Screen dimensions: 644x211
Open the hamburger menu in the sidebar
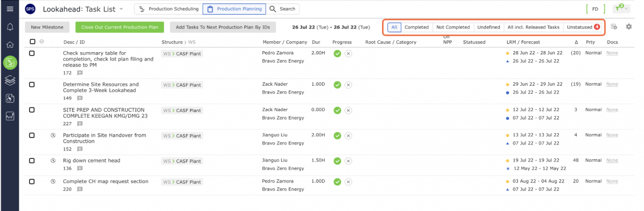[x=9, y=9]
